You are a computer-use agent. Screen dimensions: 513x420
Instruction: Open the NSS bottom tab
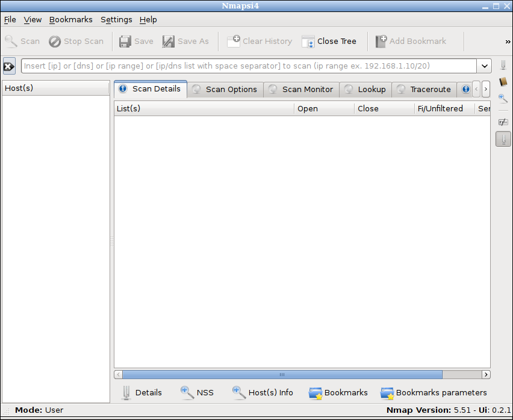[197, 392]
